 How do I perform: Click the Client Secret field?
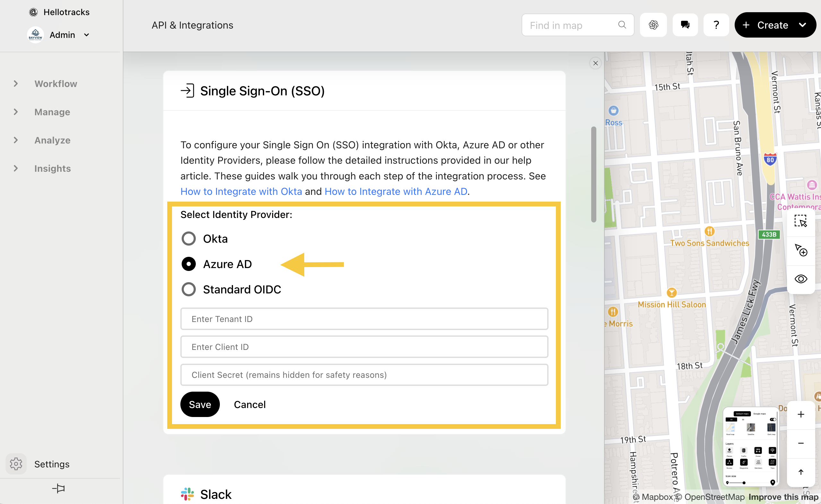pos(364,375)
